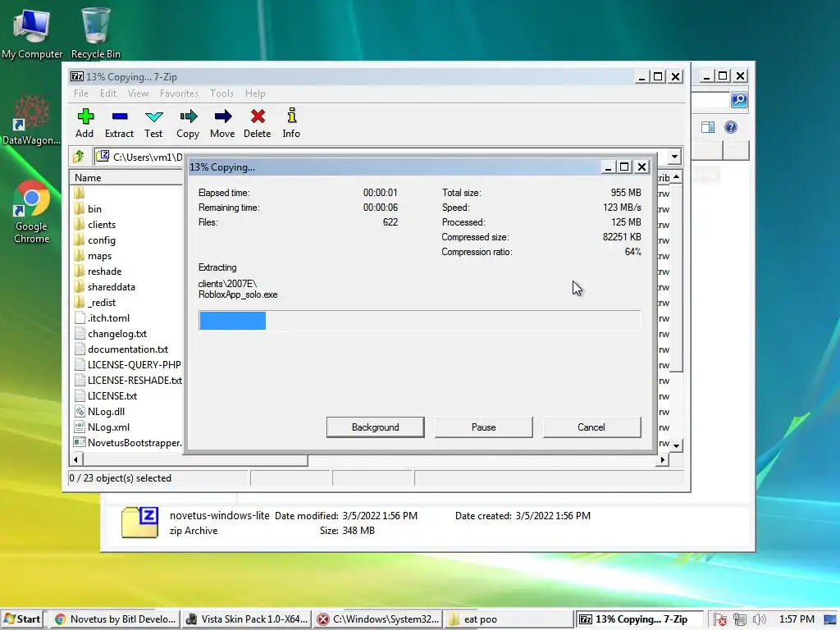Viewport: 840px width, 630px height.
Task: Pause the copying operation
Action: (483, 427)
